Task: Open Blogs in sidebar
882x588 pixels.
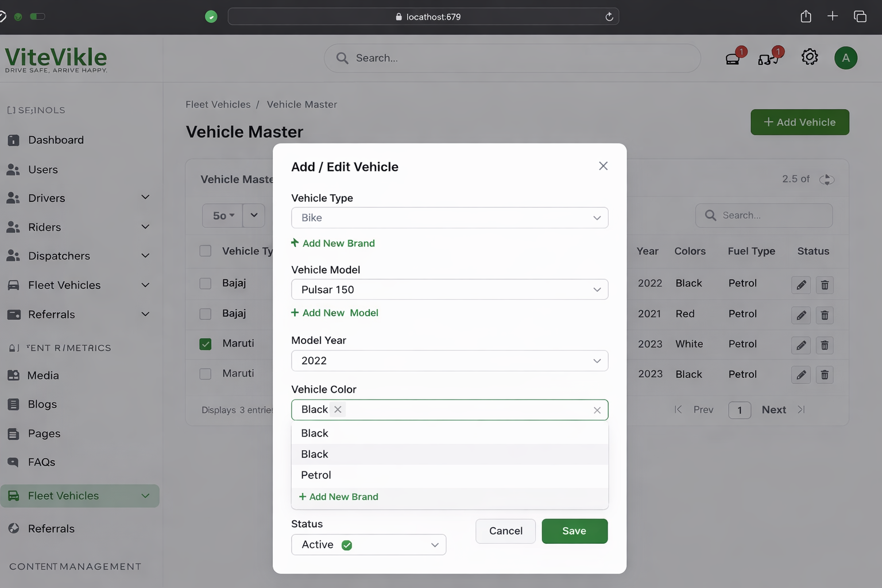Action: point(42,404)
